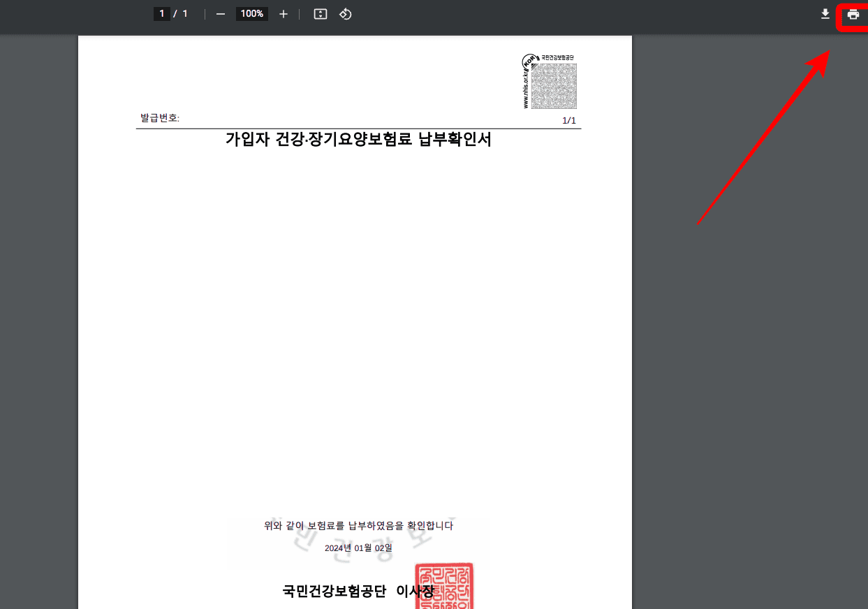The image size is (868, 609).
Task: Click the text 위와 같이 보험료를 납부하였음을 확인합니다
Action: [x=358, y=526]
